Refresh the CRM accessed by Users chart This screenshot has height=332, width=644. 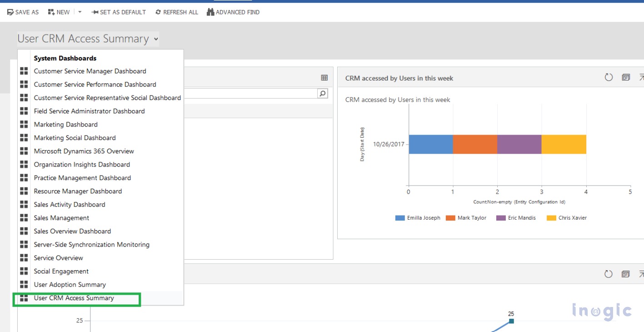[609, 77]
